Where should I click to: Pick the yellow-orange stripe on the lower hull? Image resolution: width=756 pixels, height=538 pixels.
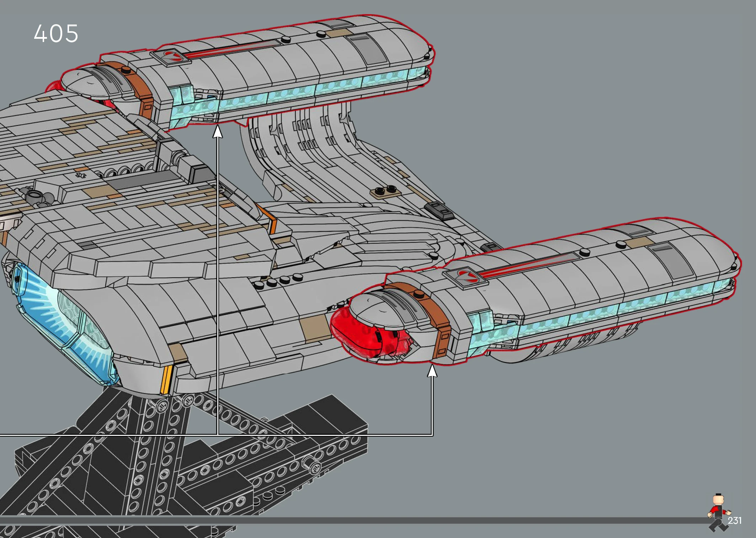pos(166,380)
